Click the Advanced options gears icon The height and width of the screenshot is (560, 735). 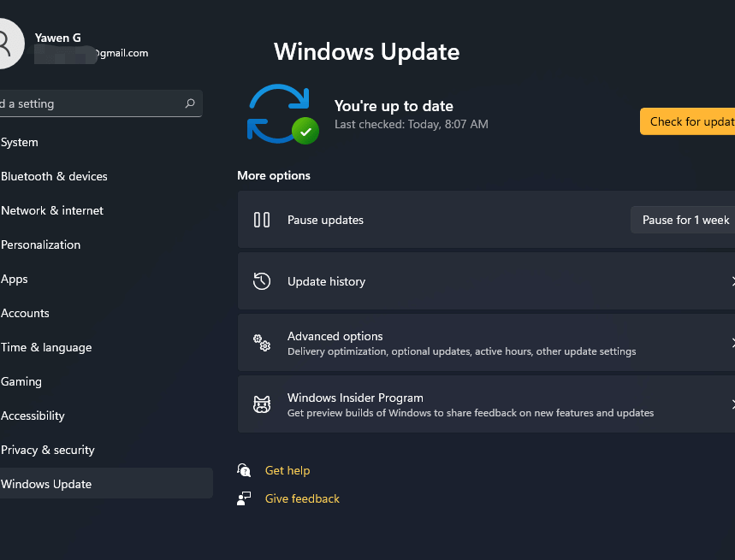[x=262, y=343]
